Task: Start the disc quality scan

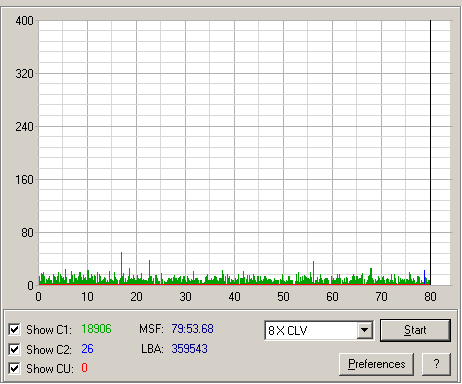Action: coord(415,330)
